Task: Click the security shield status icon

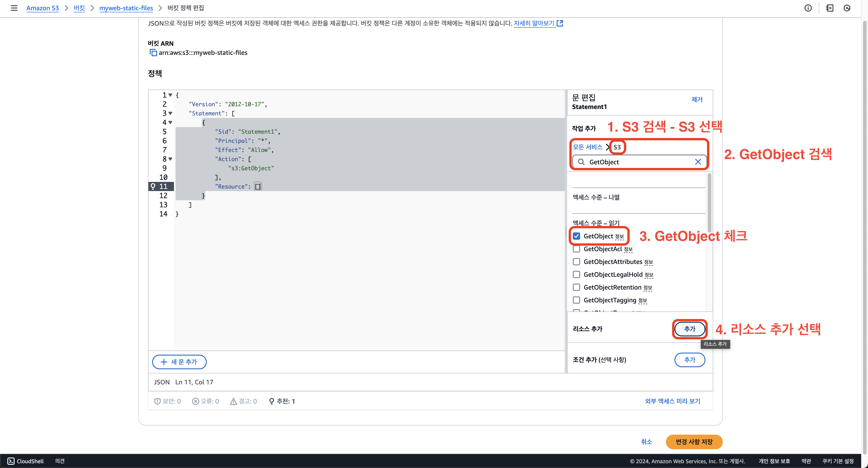Action: coord(157,401)
